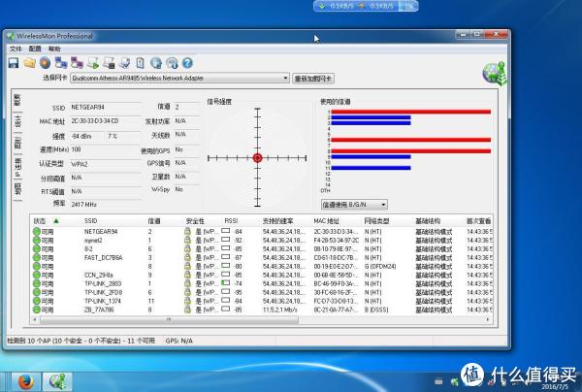Launch Firefox from the taskbar
The height and width of the screenshot is (392, 582).
(x=25, y=382)
